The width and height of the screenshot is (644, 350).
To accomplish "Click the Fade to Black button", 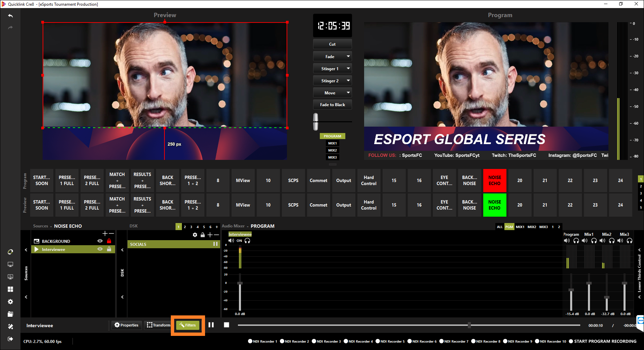I will 332,105.
